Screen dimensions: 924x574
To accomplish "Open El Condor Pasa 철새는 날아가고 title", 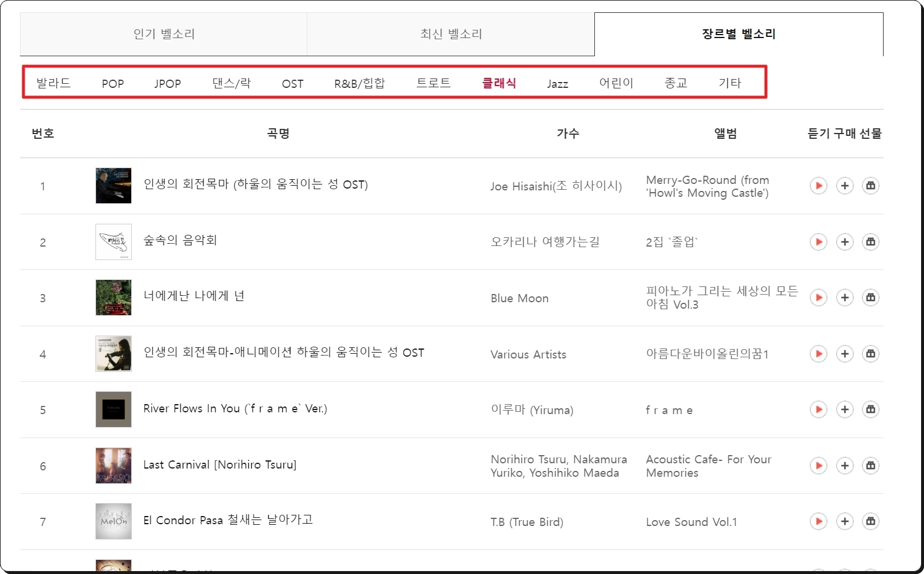I will pyautogui.click(x=228, y=520).
